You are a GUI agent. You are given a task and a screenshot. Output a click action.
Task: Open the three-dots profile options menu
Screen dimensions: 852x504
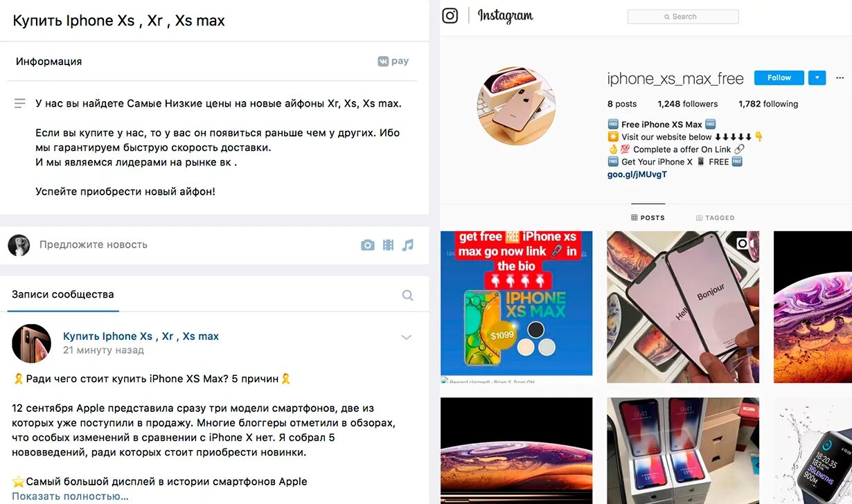[840, 78]
